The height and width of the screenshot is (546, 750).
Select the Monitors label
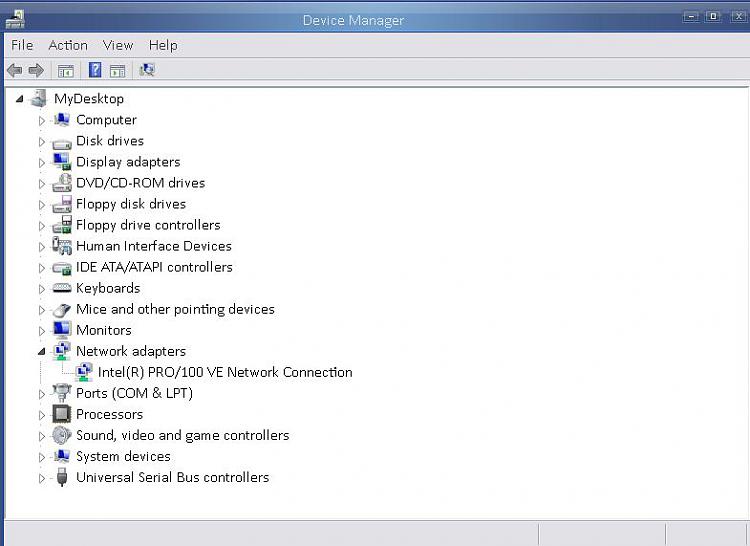pos(104,330)
